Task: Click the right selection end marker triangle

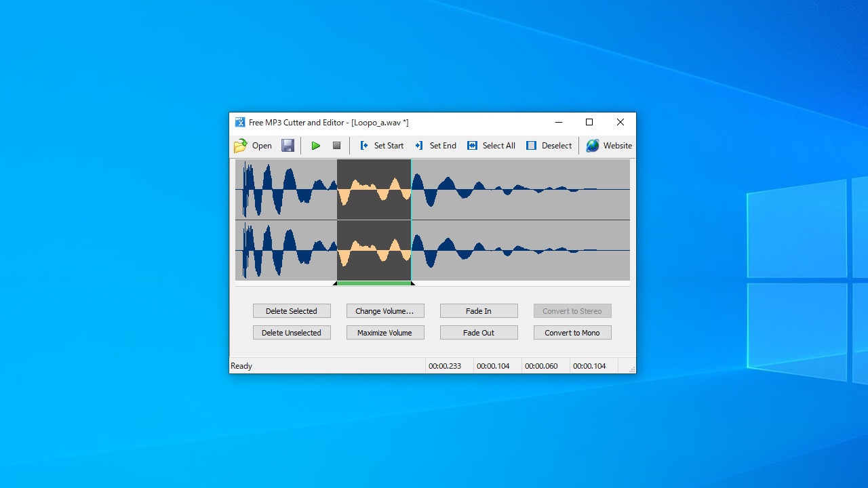Action: pos(412,283)
